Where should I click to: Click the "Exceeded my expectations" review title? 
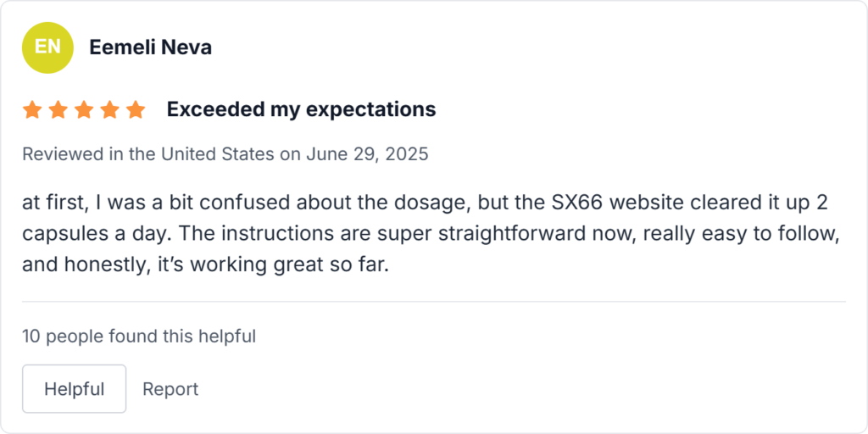pos(301,109)
